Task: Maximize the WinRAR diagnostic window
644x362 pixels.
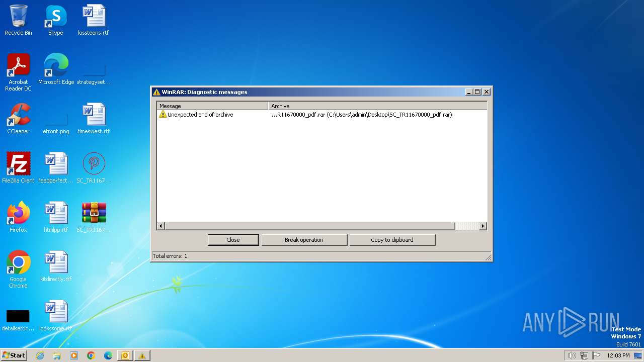Action: (477, 92)
